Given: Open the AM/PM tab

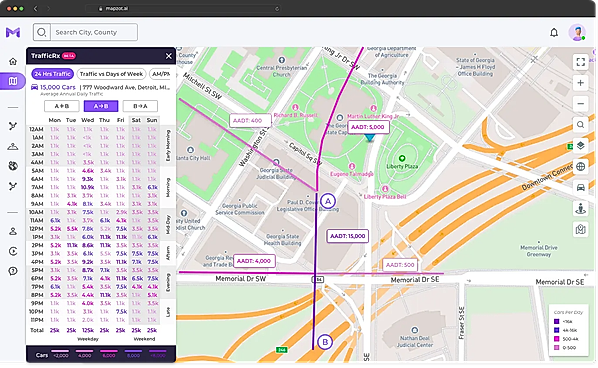Looking at the screenshot, I should tap(160, 74).
